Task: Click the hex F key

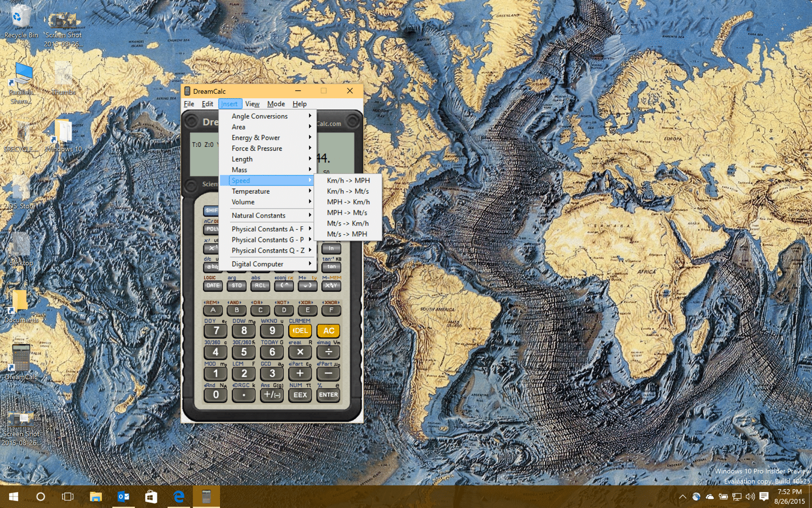Action: click(331, 310)
